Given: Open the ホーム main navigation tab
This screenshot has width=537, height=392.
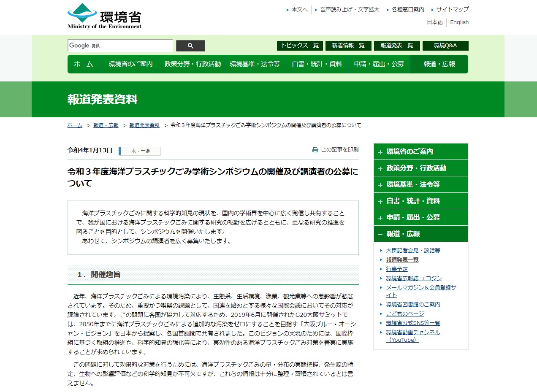Looking at the screenshot, I should click(83, 64).
